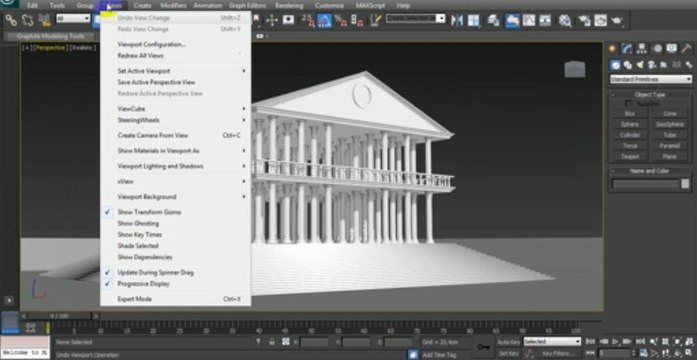This screenshot has width=697, height=360.
Task: Open the Standard Primitives dropdown
Action: tap(651, 80)
